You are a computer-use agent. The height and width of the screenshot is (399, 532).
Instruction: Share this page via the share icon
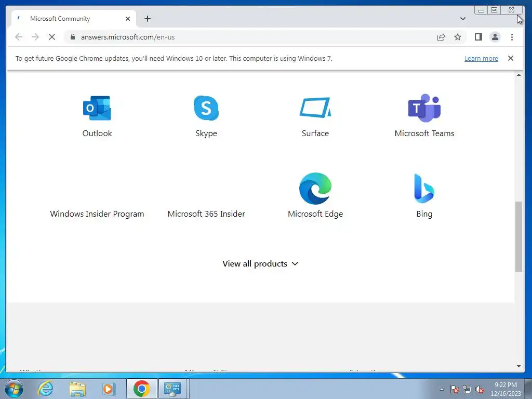pyautogui.click(x=441, y=37)
